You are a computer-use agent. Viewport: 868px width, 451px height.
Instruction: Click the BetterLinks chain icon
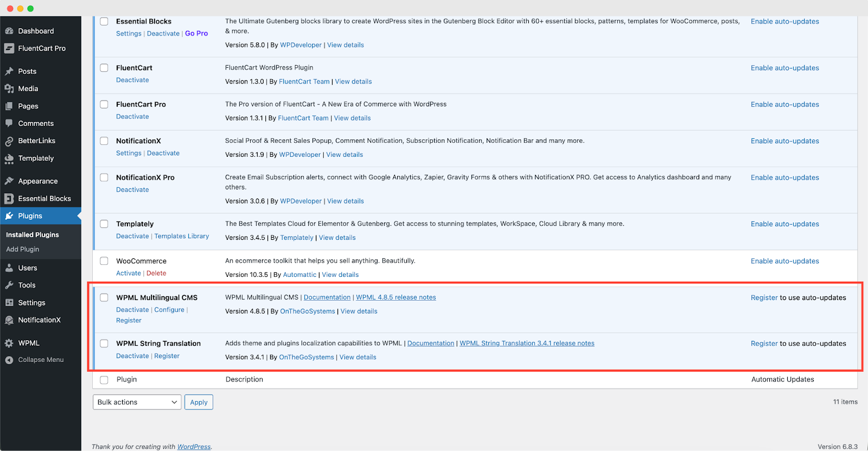9,141
